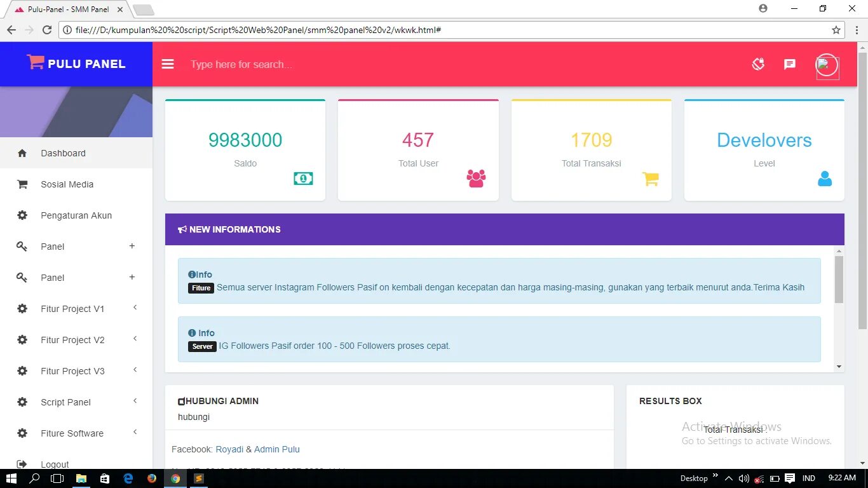Open the Admin Pulu Facebook link
Screen dimensions: 868x488
(x=277, y=449)
